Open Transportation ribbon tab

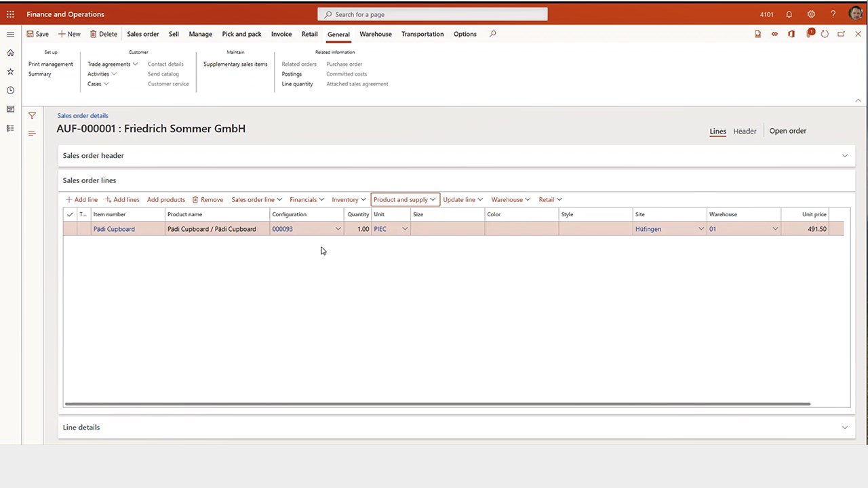click(422, 34)
